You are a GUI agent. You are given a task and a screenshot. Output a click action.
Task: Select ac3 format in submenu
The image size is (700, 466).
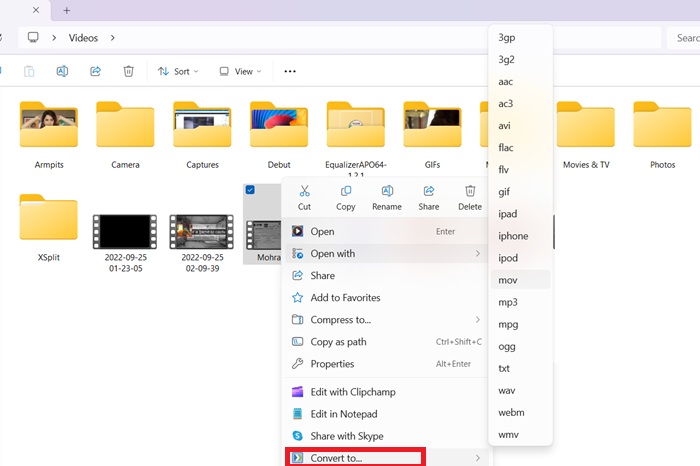(521, 104)
